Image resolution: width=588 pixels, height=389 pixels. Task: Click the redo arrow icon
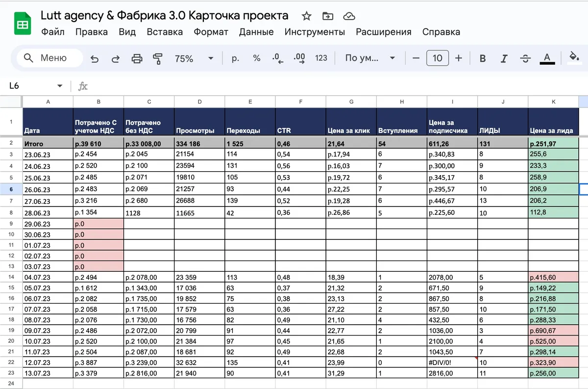(x=116, y=58)
